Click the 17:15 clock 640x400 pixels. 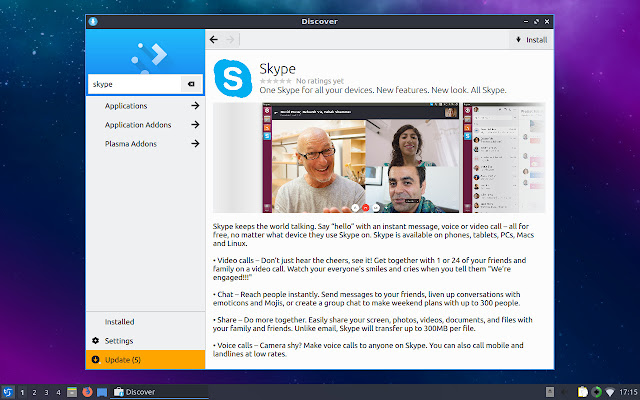click(x=628, y=392)
